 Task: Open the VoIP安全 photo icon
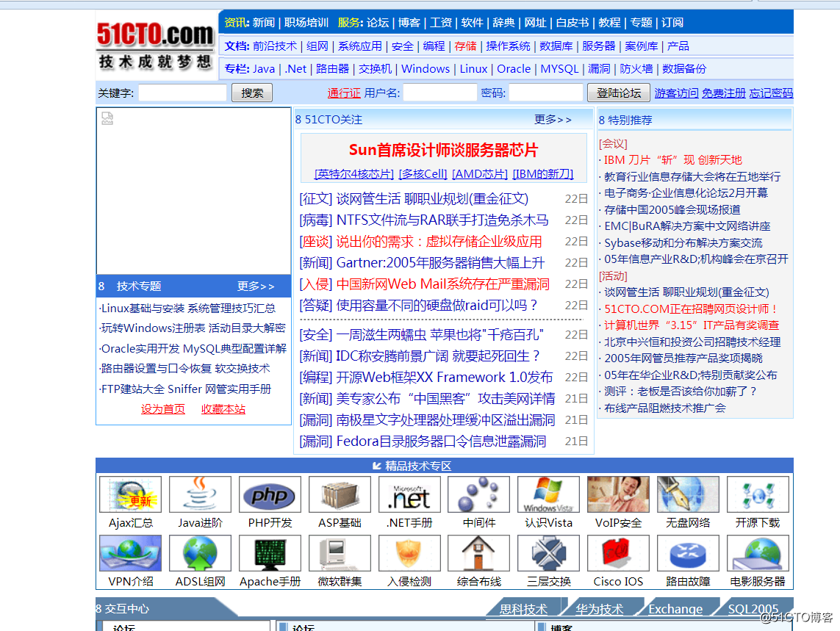click(x=618, y=494)
